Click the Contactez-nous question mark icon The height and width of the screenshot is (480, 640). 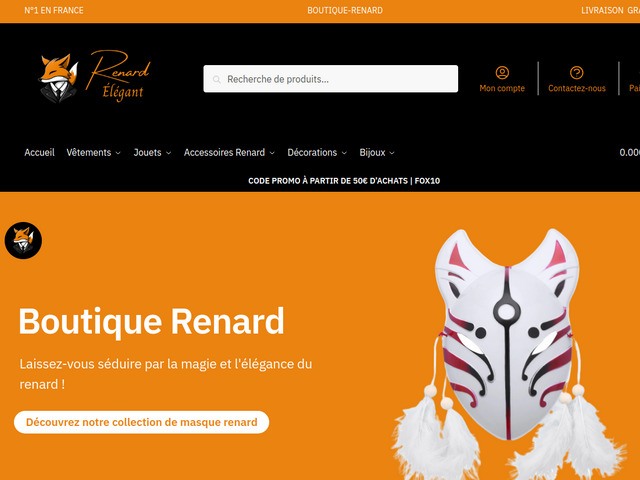tap(576, 73)
